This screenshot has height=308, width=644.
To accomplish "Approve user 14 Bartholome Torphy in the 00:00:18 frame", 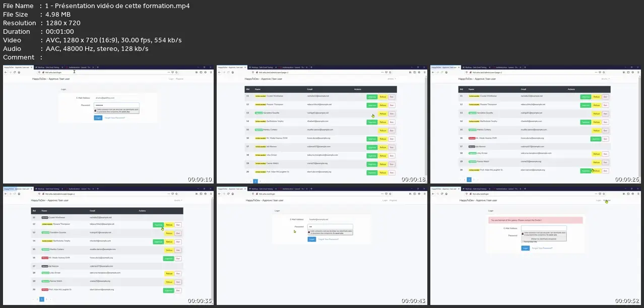I will pos(372,122).
